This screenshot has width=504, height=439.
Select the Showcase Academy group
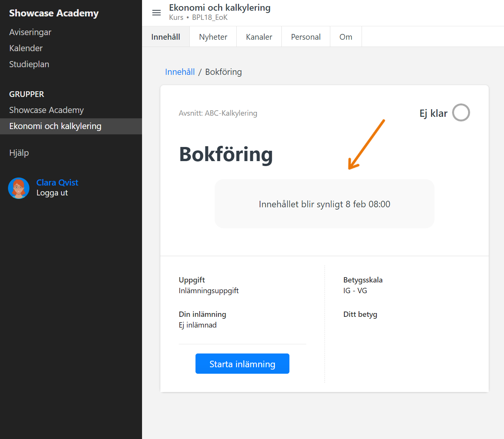(x=46, y=110)
